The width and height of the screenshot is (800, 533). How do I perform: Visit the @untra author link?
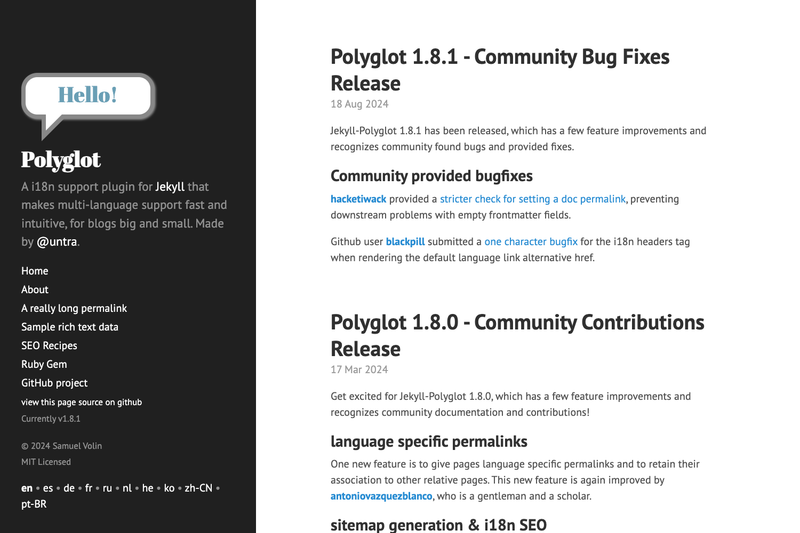coord(57,242)
